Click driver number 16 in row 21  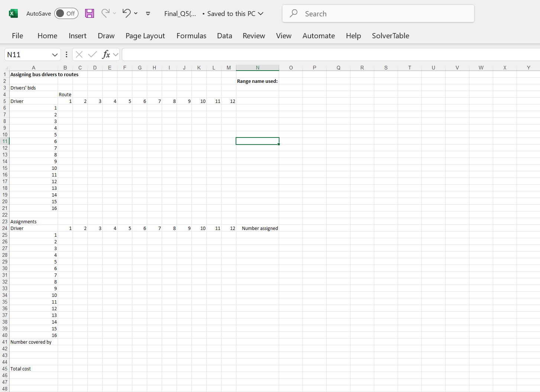(33, 208)
